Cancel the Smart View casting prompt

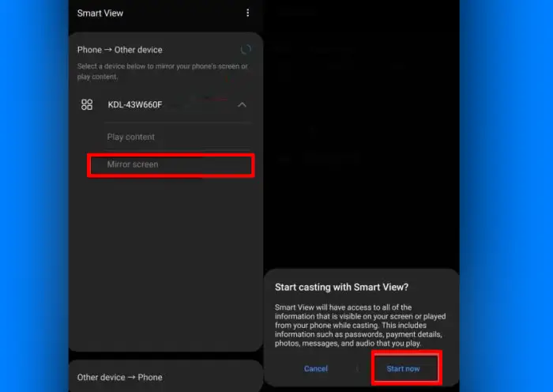point(316,369)
